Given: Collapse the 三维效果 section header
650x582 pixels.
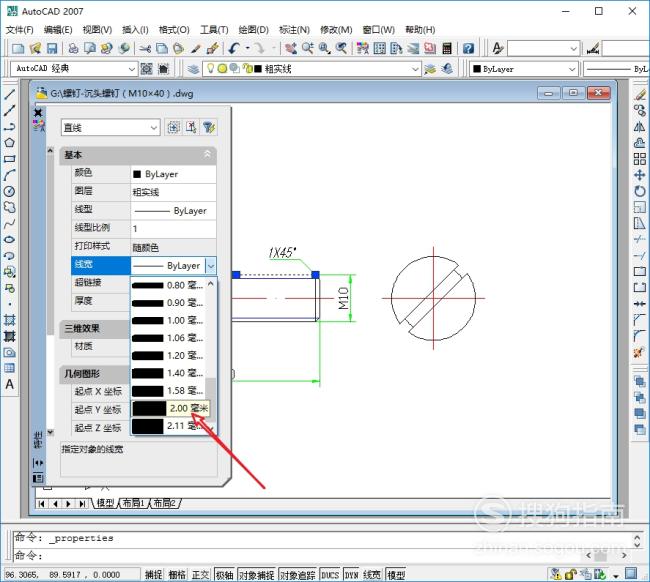Looking at the screenshot, I should coord(95,328).
